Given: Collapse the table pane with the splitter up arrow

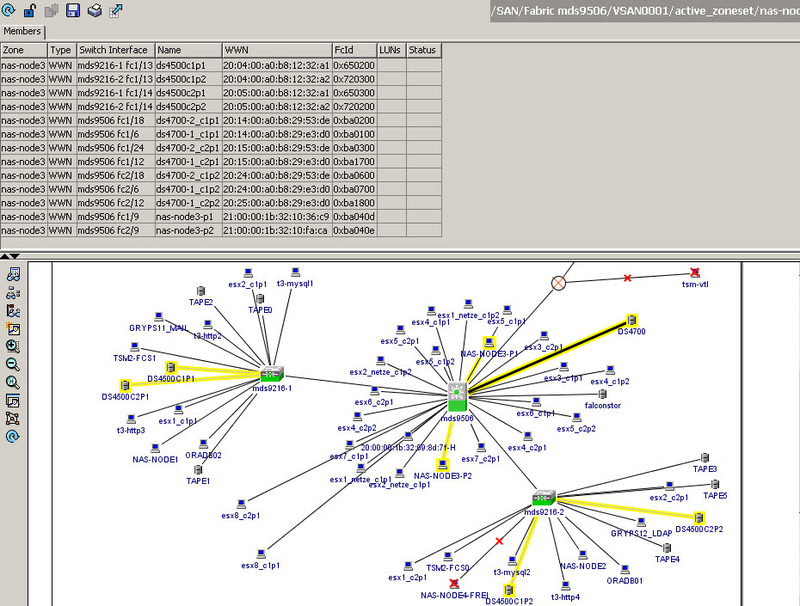Looking at the screenshot, I should pyautogui.click(x=5, y=256).
